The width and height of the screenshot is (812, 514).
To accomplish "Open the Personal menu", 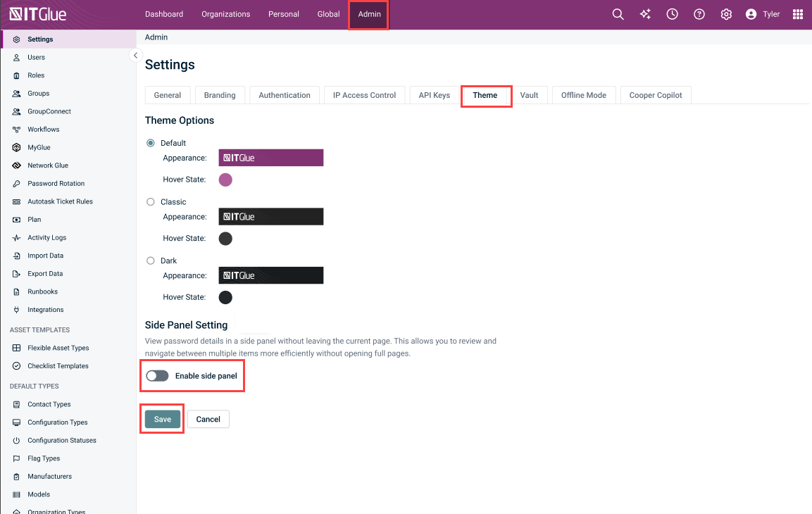I will 284,14.
